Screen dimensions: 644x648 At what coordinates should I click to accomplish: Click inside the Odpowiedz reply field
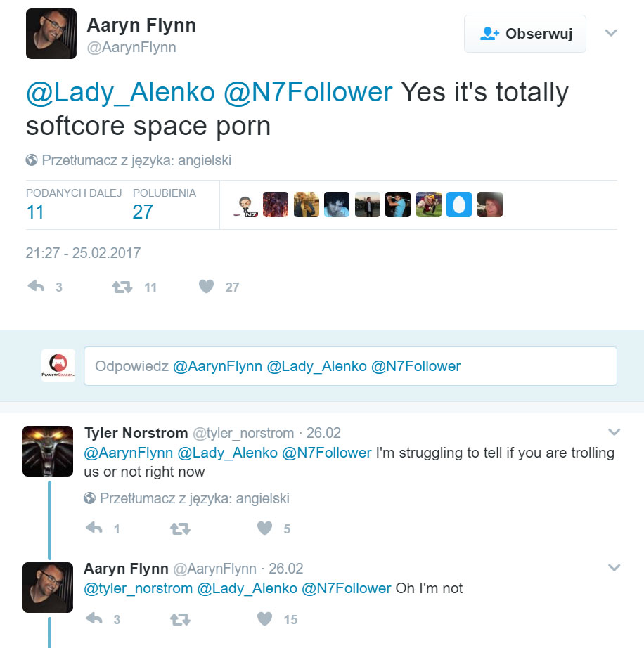[x=349, y=366]
